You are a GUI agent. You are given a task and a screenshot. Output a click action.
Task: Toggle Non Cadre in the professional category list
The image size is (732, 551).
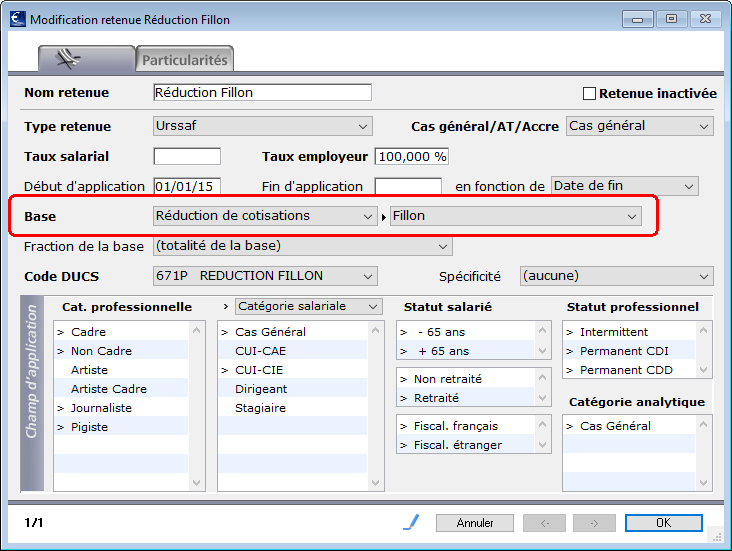121,351
